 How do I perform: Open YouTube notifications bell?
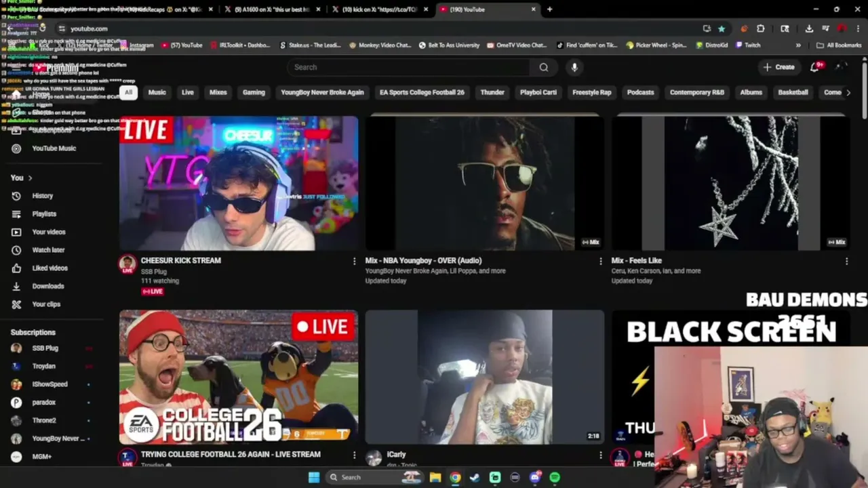tap(816, 67)
